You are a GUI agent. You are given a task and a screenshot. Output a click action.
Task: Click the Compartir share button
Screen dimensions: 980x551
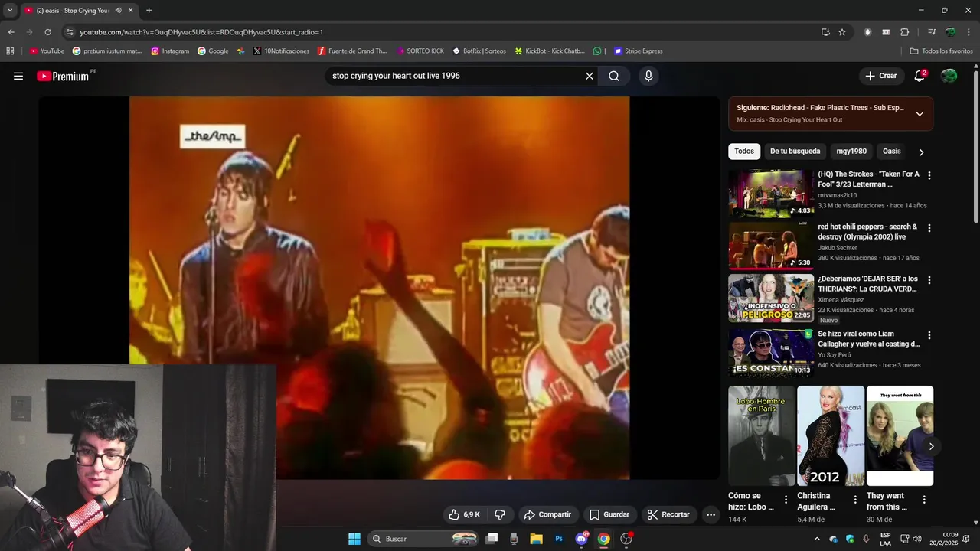point(547,514)
